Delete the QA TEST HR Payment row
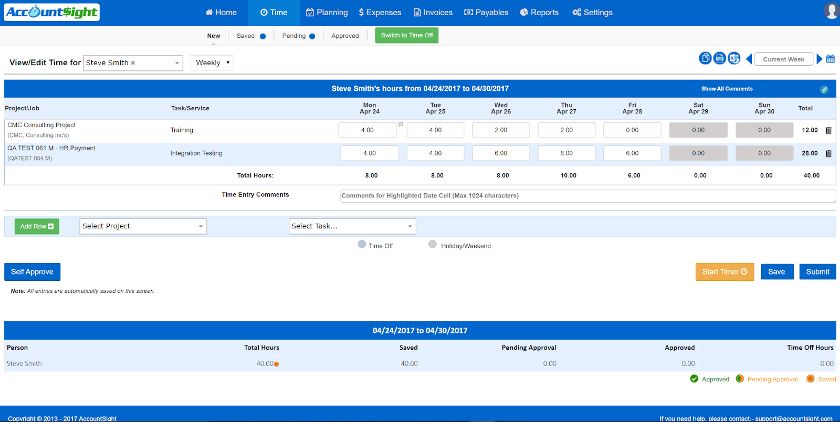Viewport: 840px width, 422px height. 828,154
